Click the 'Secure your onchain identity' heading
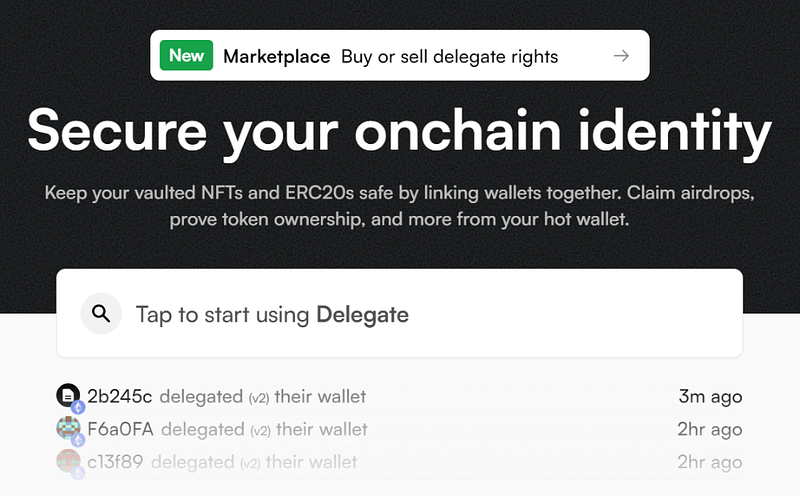 point(399,132)
